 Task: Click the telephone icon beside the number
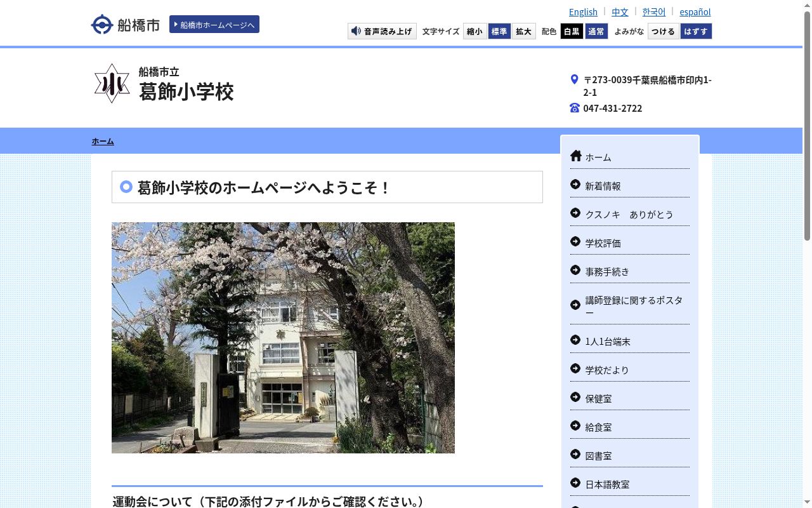(575, 108)
